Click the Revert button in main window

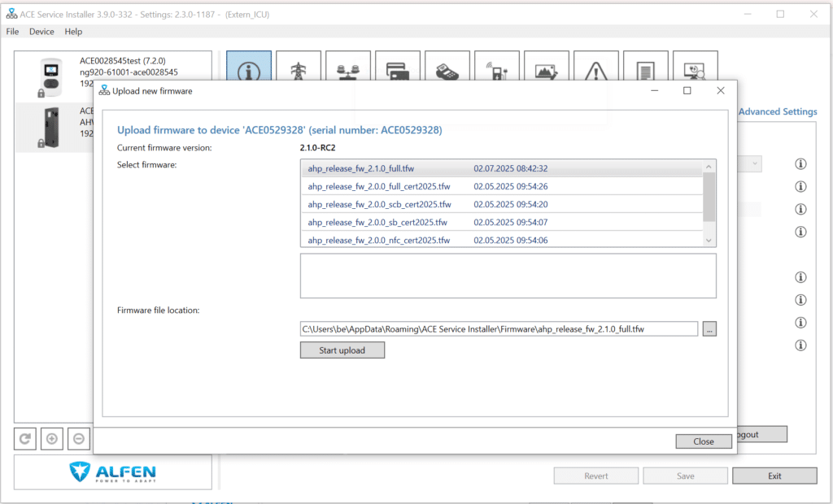pos(596,476)
